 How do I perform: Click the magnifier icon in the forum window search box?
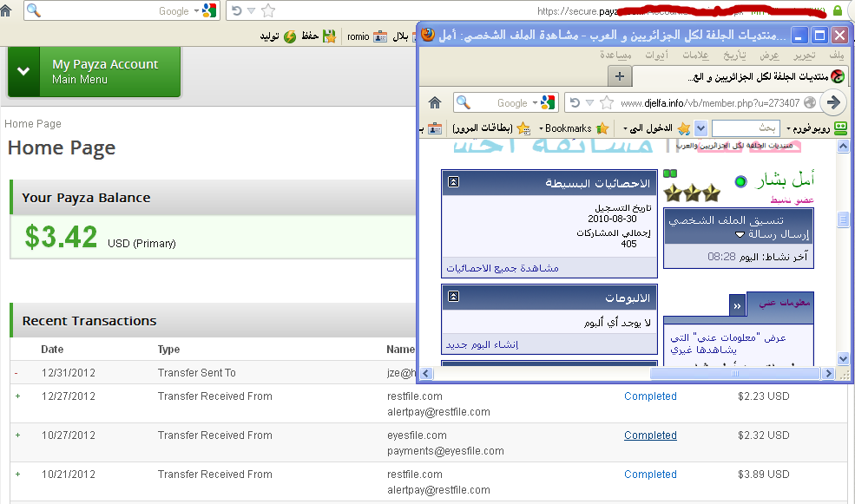[x=463, y=102]
